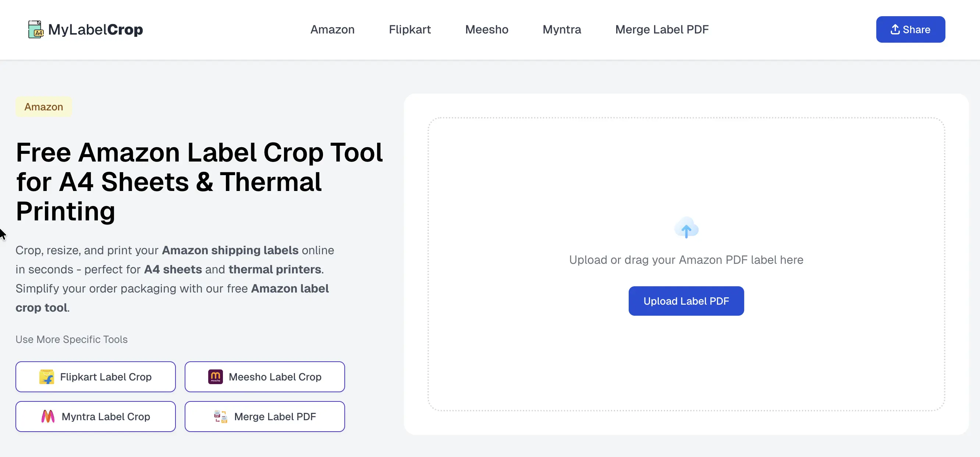Open the Meesho Label Crop tool
The width and height of the screenshot is (980, 457).
pyautogui.click(x=264, y=377)
